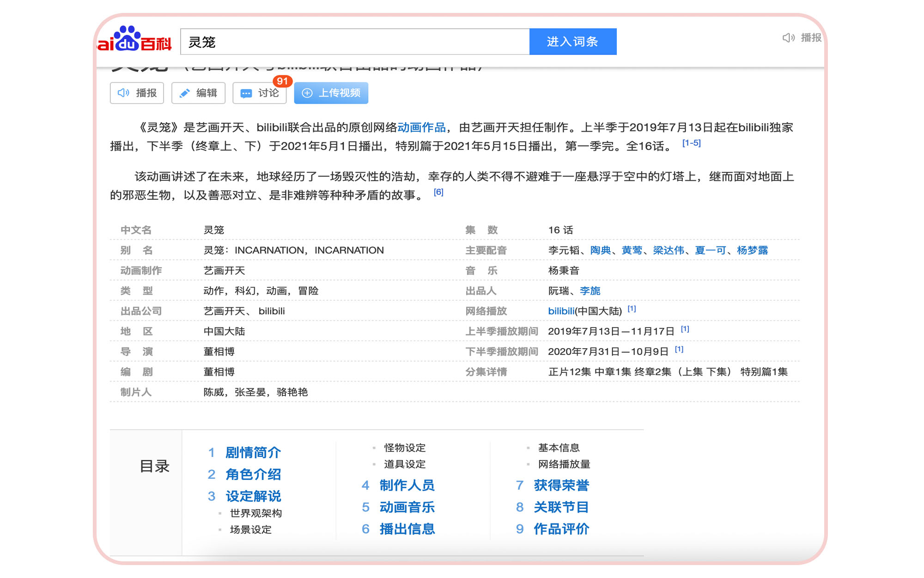Jump to 基本信息 sub-entry

point(559,448)
